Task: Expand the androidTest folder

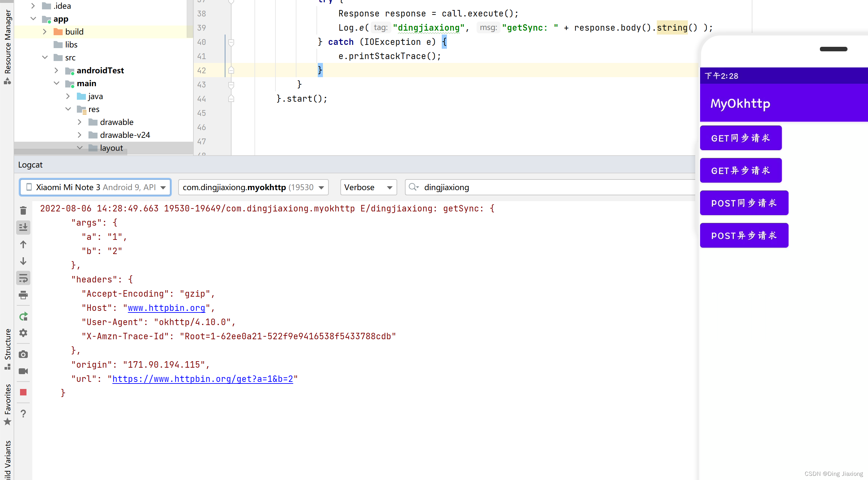Action: pos(56,70)
